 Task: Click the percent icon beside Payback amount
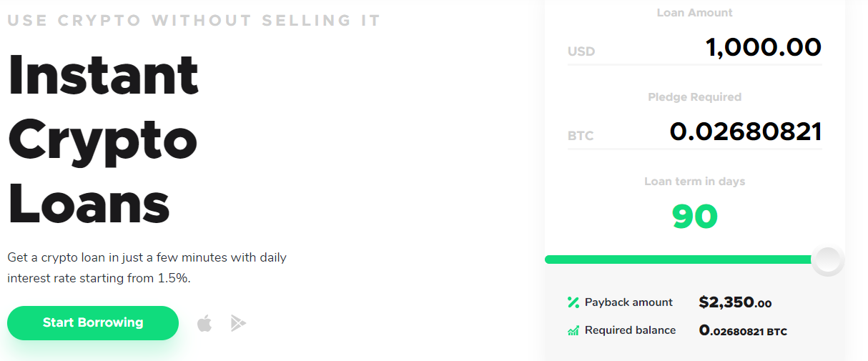573,302
